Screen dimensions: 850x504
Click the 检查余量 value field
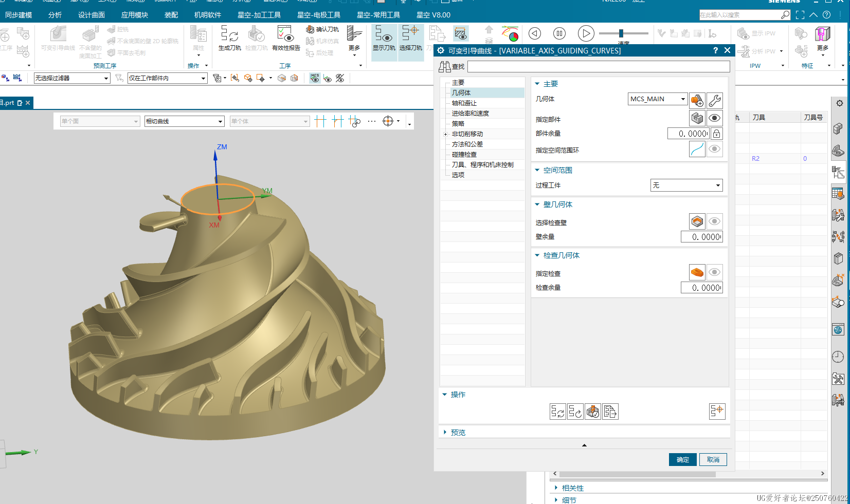702,288
